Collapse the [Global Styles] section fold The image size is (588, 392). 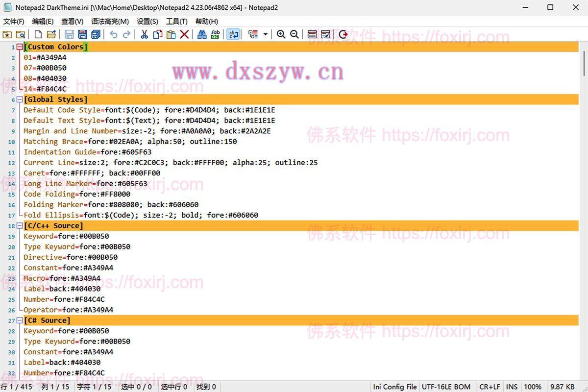pos(20,99)
